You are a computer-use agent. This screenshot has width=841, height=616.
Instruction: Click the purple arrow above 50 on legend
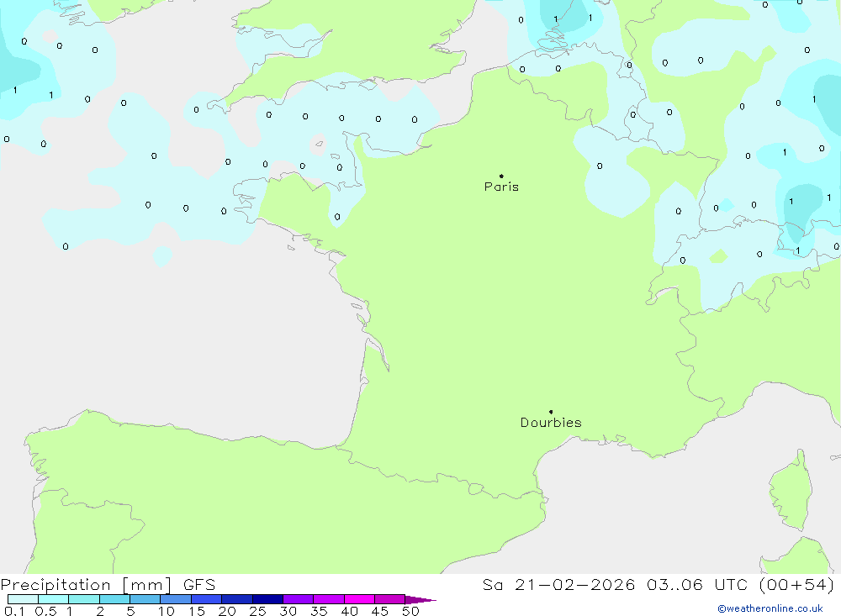(x=420, y=600)
